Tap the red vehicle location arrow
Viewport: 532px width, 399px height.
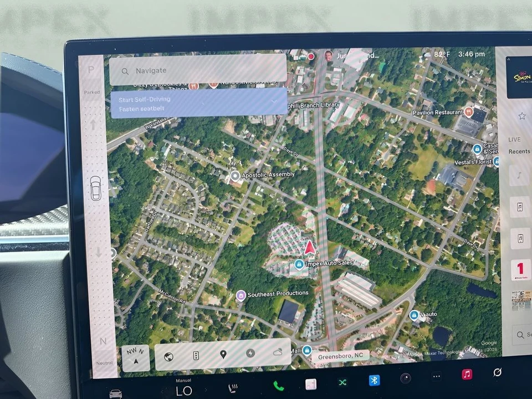[x=309, y=247]
